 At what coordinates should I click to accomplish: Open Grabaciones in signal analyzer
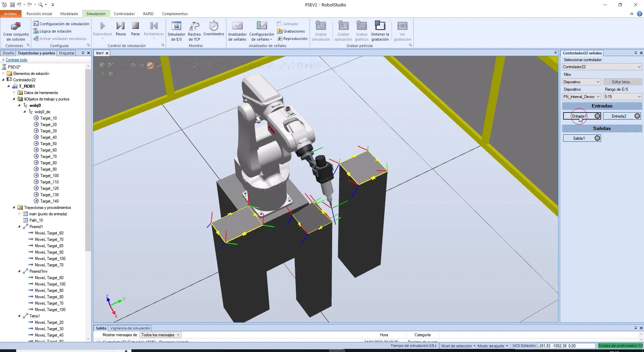(x=291, y=31)
